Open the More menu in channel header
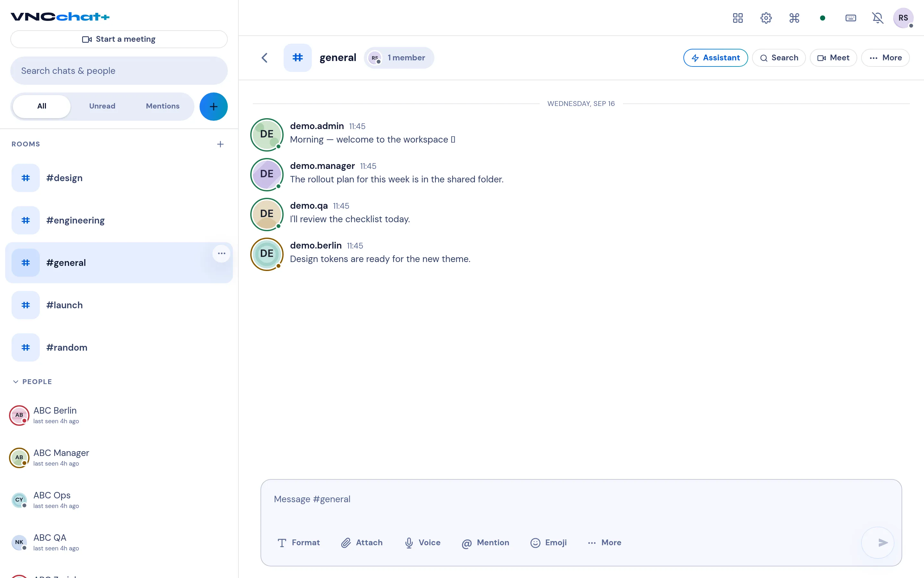The image size is (924, 578). (x=885, y=58)
